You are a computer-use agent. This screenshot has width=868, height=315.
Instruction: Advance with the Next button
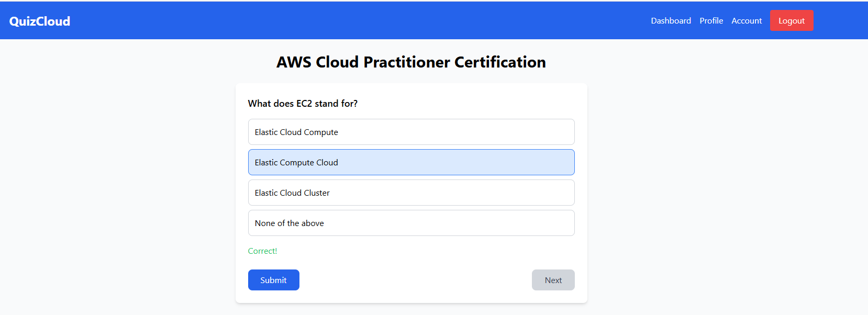(x=553, y=280)
